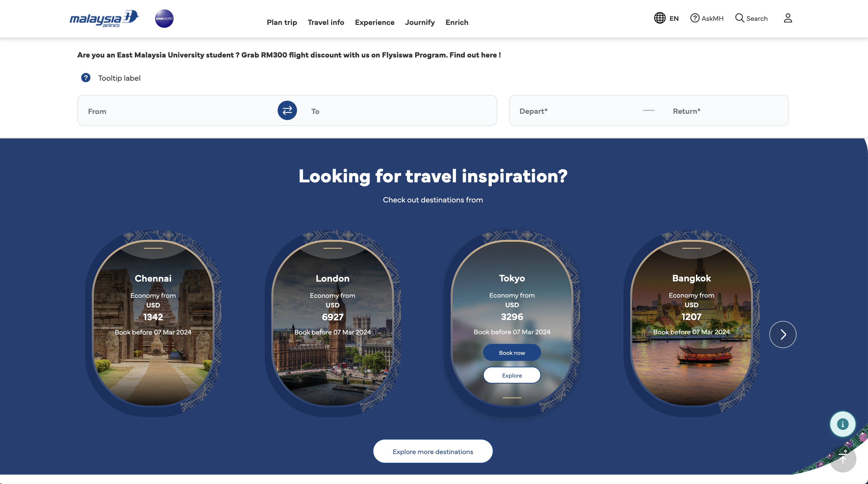868x484 pixels.
Task: Open AskMH help icon
Action: (x=695, y=18)
